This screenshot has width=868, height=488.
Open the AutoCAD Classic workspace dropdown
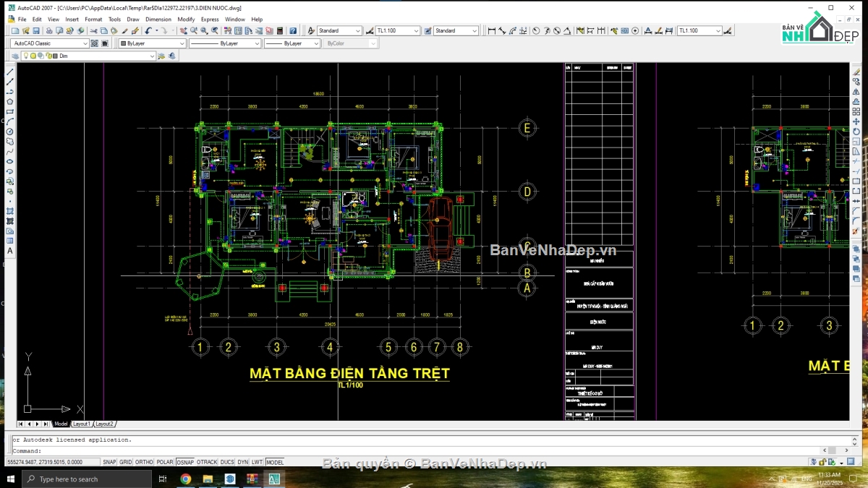coord(51,43)
